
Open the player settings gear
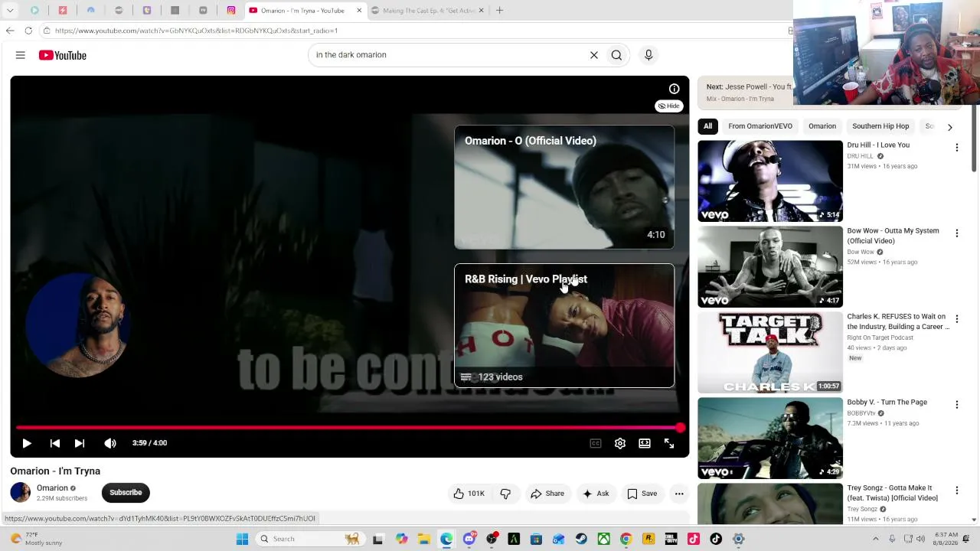pos(620,443)
